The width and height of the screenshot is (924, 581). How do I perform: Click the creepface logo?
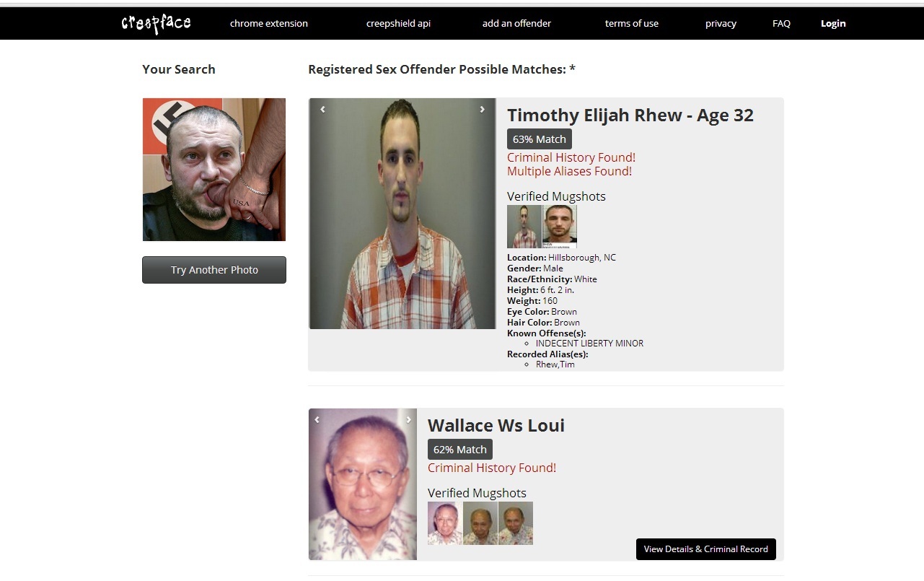(x=156, y=23)
